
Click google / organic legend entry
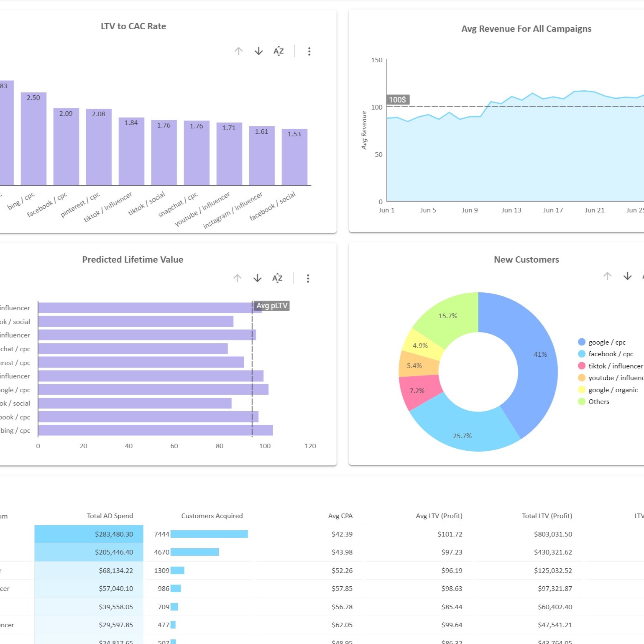(608, 390)
